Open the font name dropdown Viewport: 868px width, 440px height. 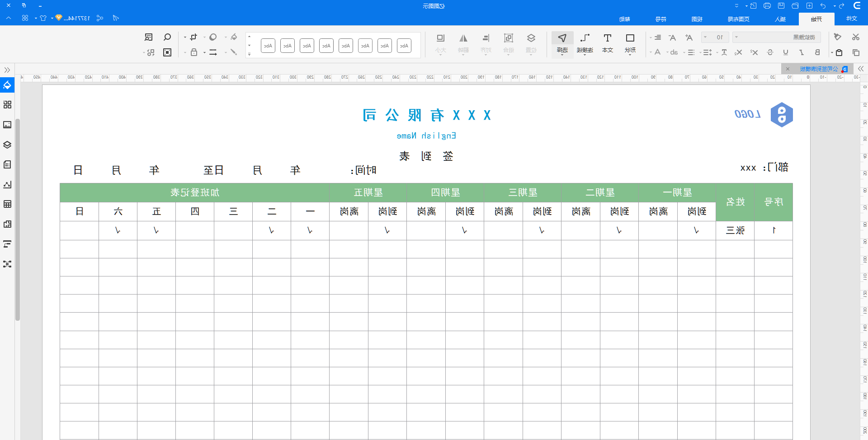pyautogui.click(x=776, y=37)
